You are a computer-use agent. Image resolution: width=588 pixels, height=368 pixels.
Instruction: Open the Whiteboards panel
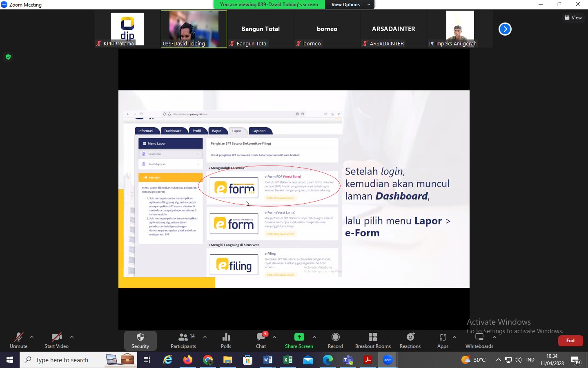(479, 341)
